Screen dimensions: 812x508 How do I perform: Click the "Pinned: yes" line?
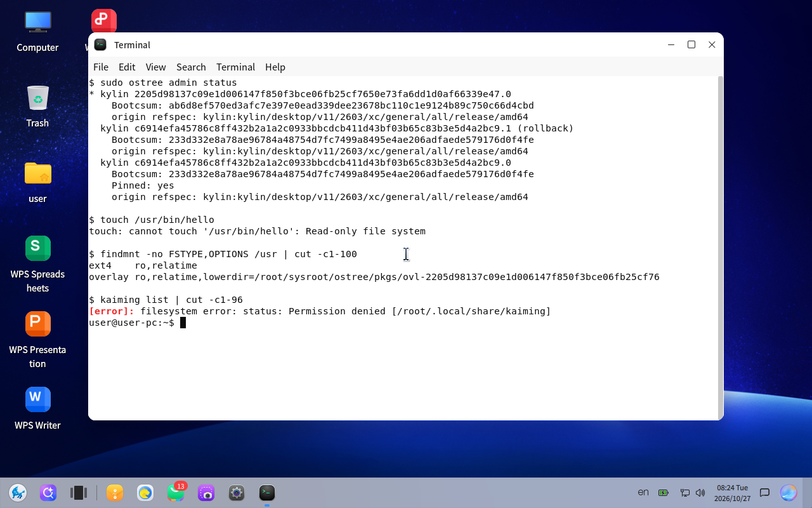point(143,185)
